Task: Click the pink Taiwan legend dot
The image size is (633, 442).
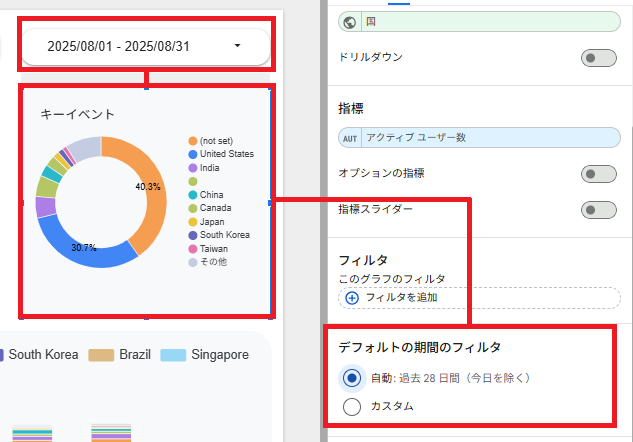Action: pyautogui.click(x=193, y=249)
